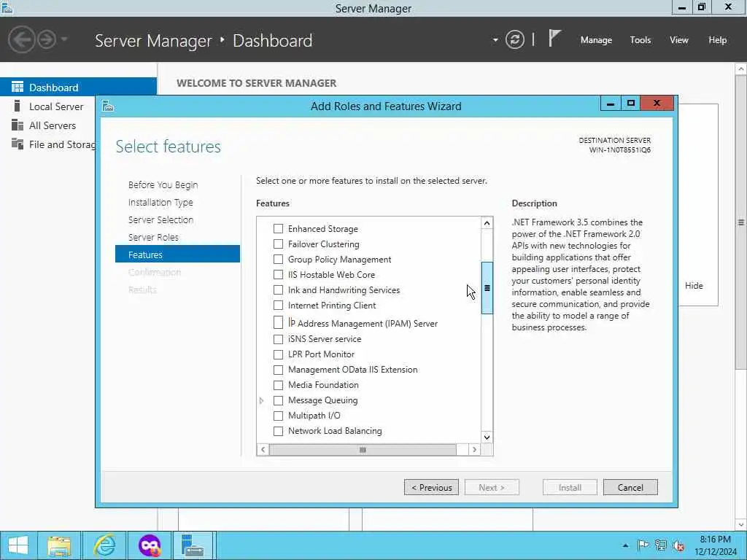The image size is (747, 560).
Task: Check IP Address Management (IPAM) Server checkbox
Action: [x=278, y=322]
